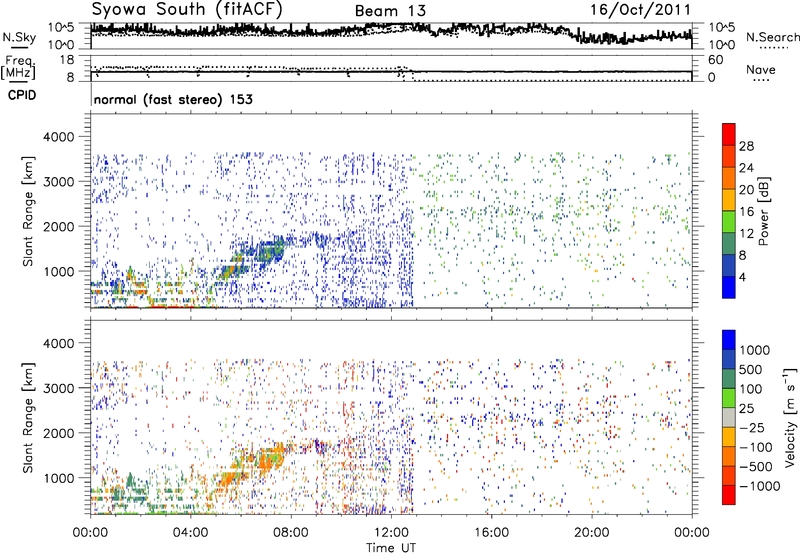The width and height of the screenshot is (800, 554).
Task: Click 'Power [dB]' colorbar title
Action: [764, 211]
